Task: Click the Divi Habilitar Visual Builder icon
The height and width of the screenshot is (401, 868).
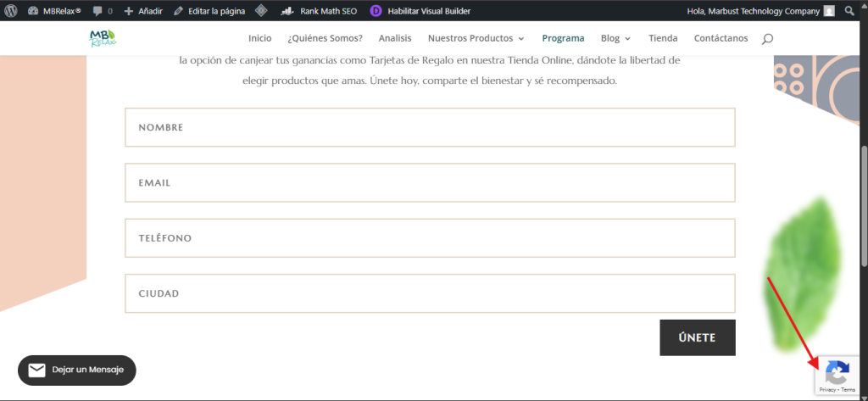Action: (376, 11)
